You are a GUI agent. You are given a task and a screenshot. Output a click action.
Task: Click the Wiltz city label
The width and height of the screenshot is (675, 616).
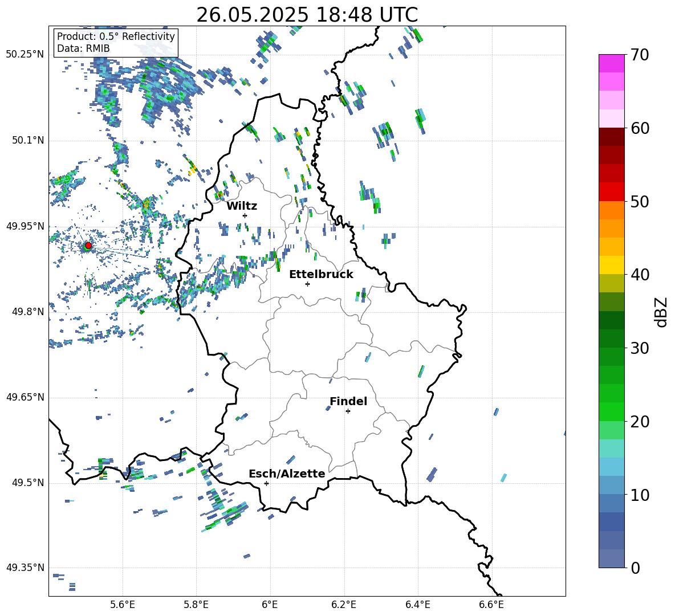pos(242,206)
